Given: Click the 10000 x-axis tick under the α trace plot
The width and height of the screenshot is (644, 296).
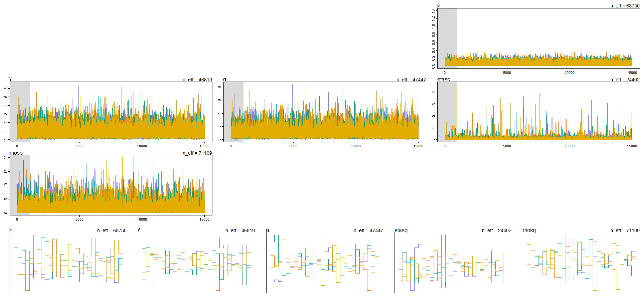Looking at the screenshot, I should [x=355, y=146].
